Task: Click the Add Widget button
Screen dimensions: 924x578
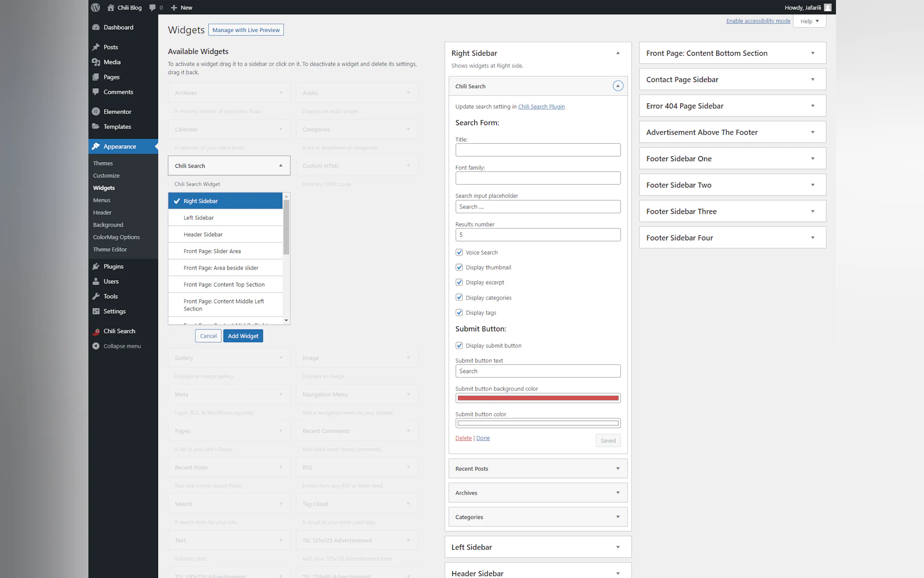Action: [x=243, y=336]
